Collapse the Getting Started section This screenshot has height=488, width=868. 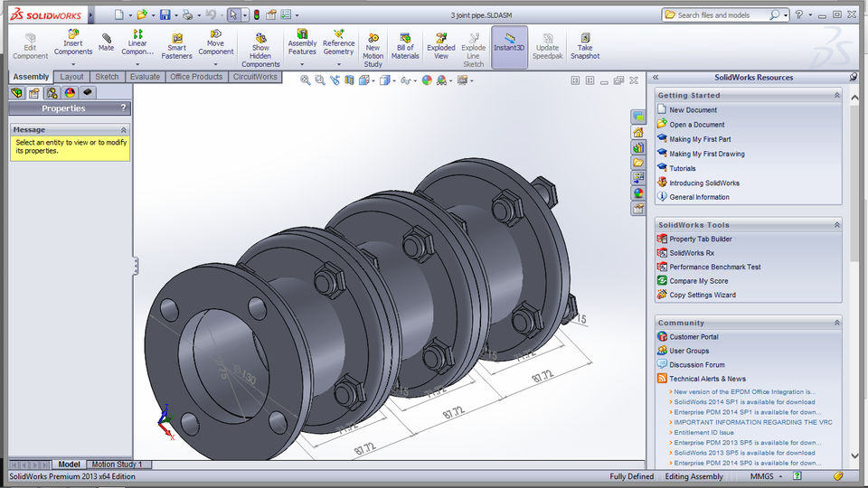pos(837,95)
